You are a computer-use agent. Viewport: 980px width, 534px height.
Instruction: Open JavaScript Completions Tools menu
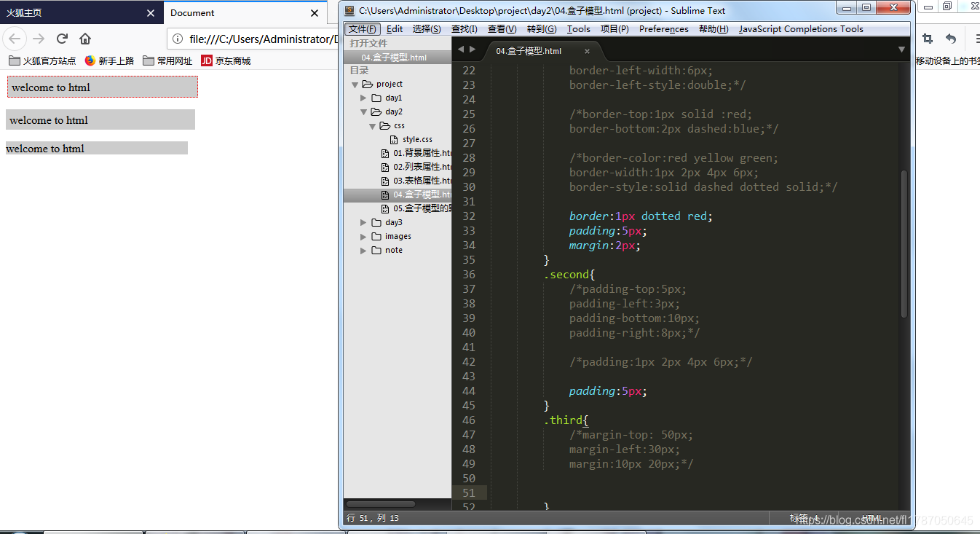click(801, 29)
